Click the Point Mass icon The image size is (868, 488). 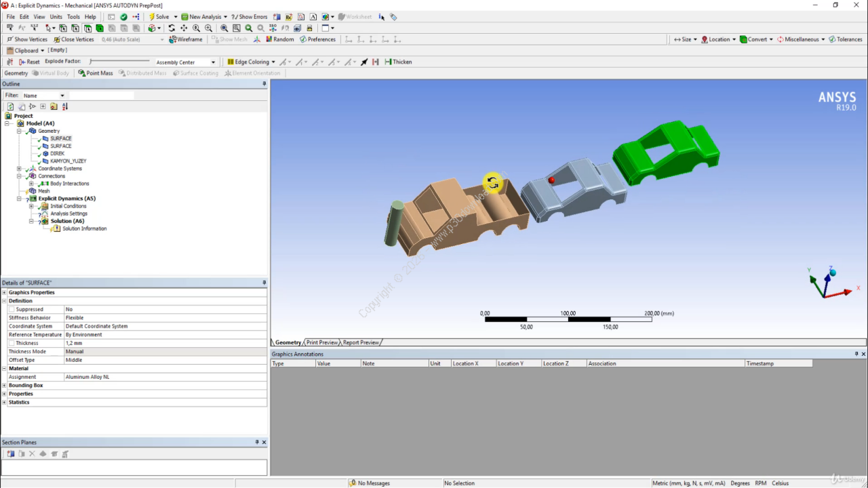96,73
